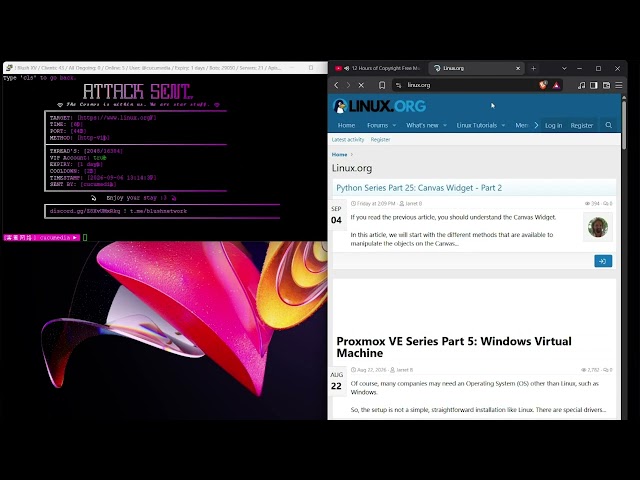Expand the Linux Tutorials dropdown arrow
The height and width of the screenshot is (480, 640).
click(503, 125)
